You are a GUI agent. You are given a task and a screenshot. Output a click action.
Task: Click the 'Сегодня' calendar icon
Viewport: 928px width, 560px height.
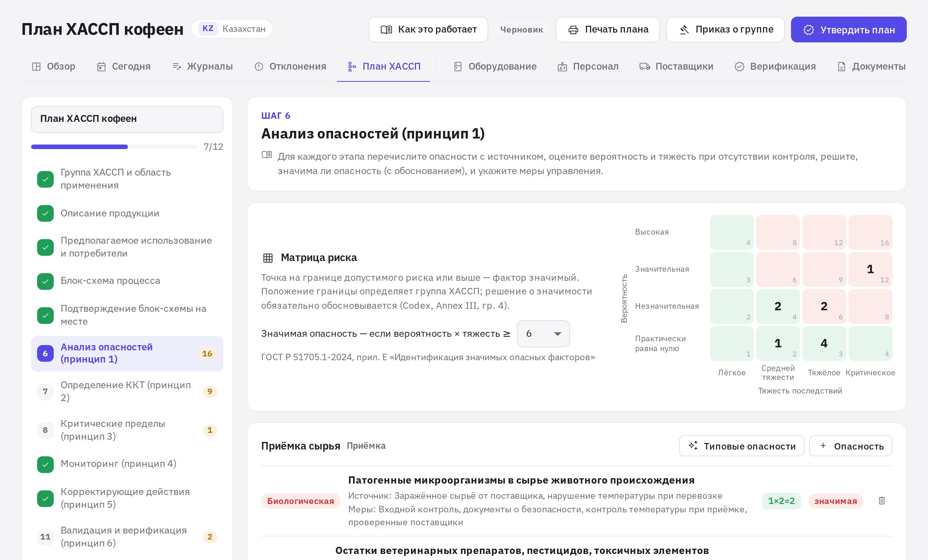coord(101,67)
